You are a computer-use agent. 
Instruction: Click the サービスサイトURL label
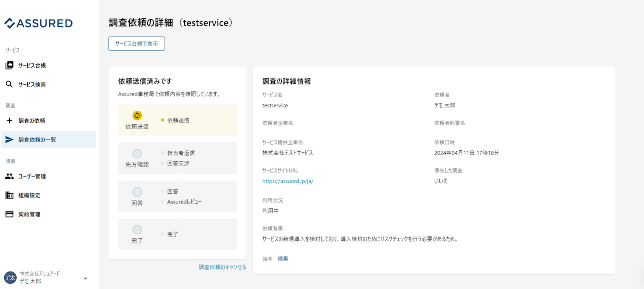pos(280,170)
